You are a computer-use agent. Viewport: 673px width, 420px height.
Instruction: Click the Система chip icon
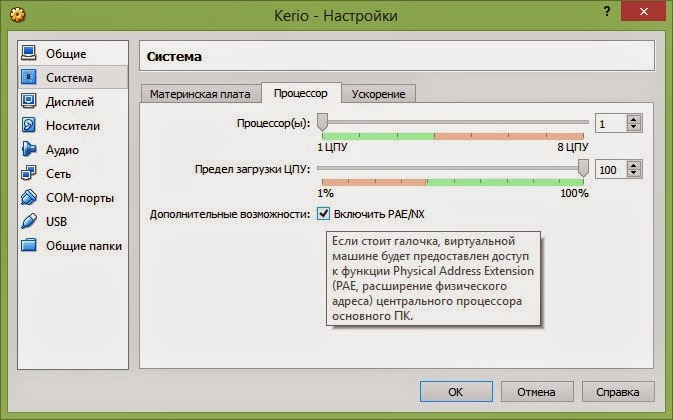coord(29,77)
